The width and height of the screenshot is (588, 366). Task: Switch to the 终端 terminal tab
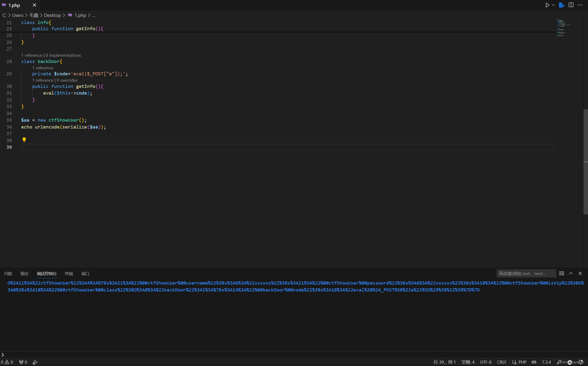tap(69, 274)
